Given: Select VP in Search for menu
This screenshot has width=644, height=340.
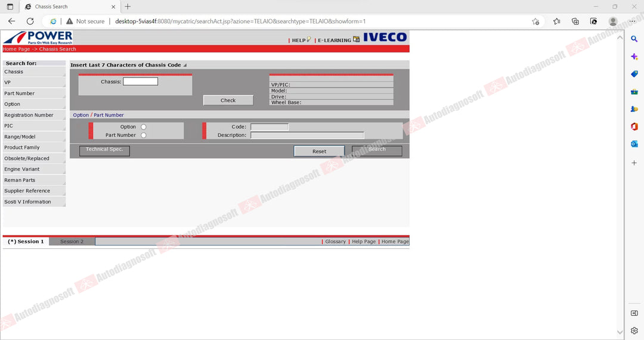Looking at the screenshot, I should coord(34,82).
